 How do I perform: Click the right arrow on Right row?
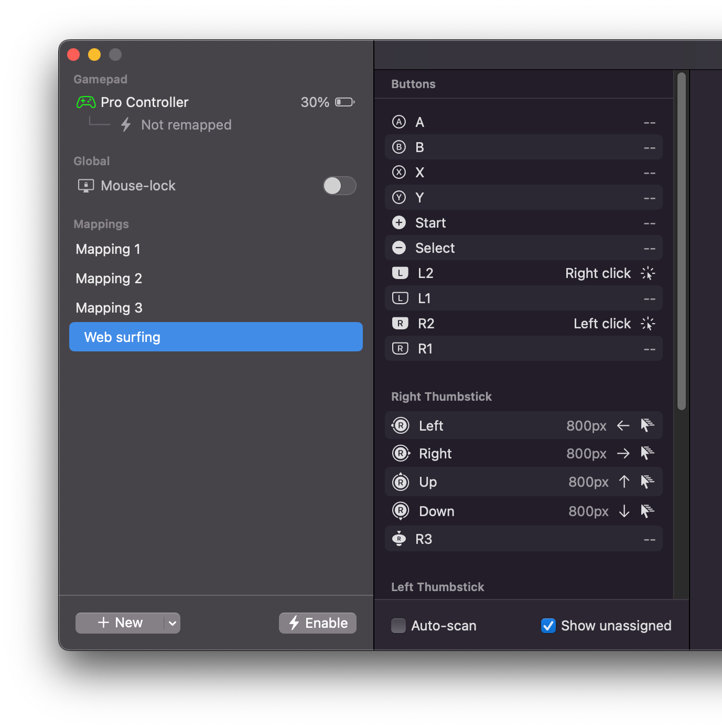623,453
